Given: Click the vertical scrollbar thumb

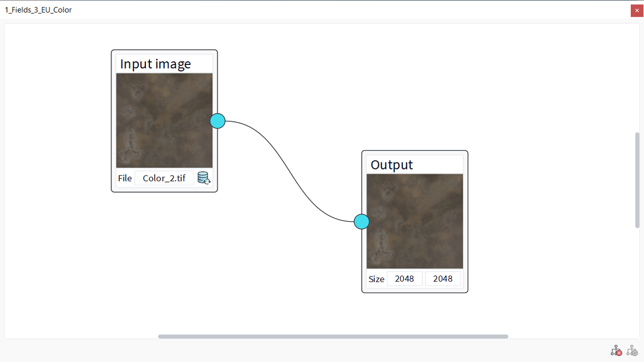Looking at the screenshot, I should click(x=637, y=180).
